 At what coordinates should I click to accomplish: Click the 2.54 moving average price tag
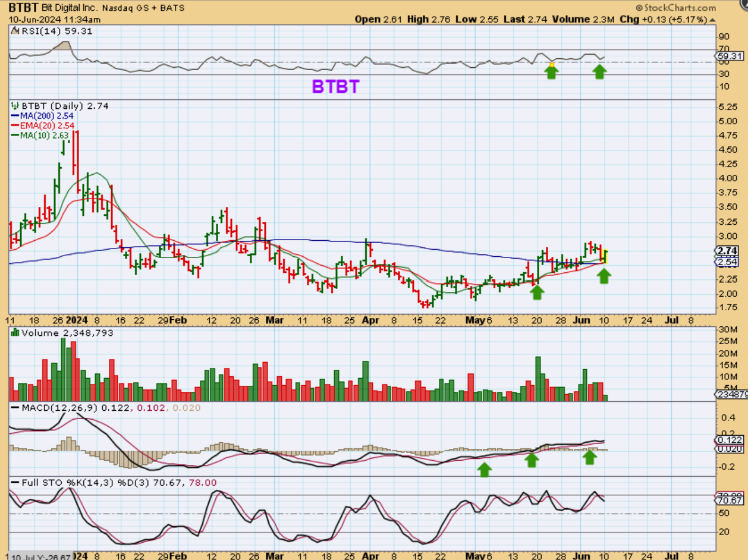(728, 262)
